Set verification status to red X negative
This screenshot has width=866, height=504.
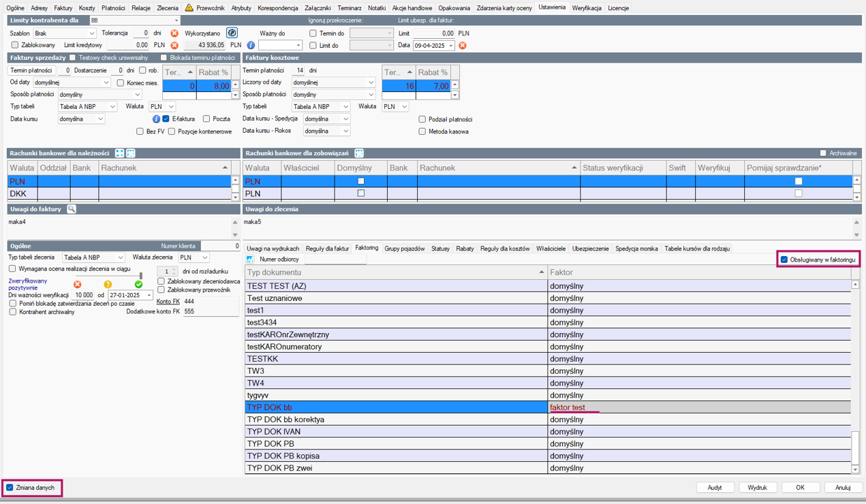point(77,285)
